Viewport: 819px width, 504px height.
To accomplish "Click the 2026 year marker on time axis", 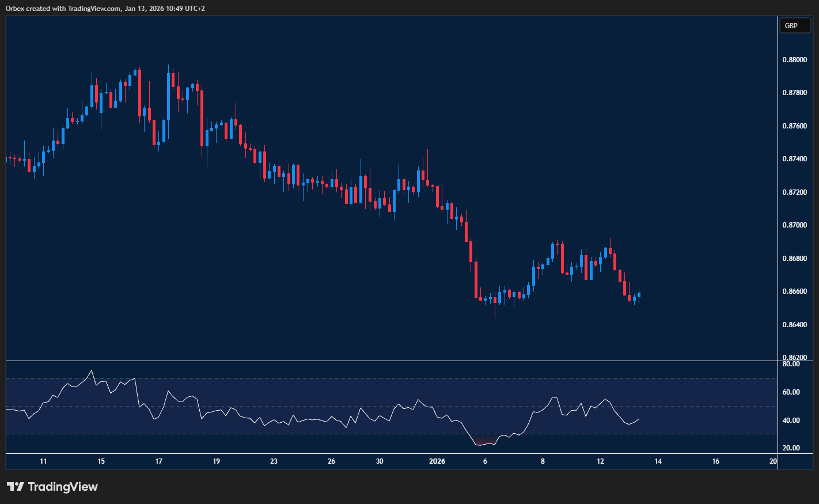I will coord(437,461).
